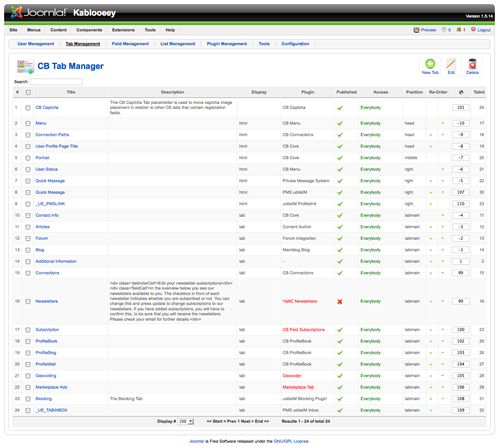This screenshot has height=448, width=499.
Task: Open the Configuration tab
Action: (x=295, y=44)
